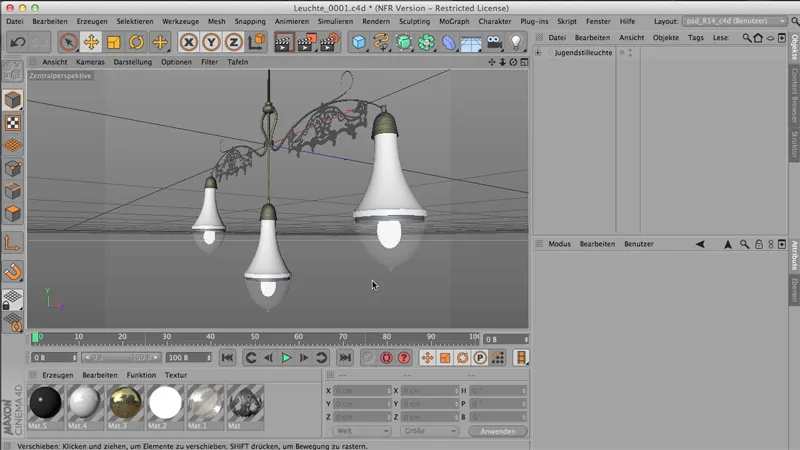Toggle visibility dots of Jugendstilleuchte

630,53
